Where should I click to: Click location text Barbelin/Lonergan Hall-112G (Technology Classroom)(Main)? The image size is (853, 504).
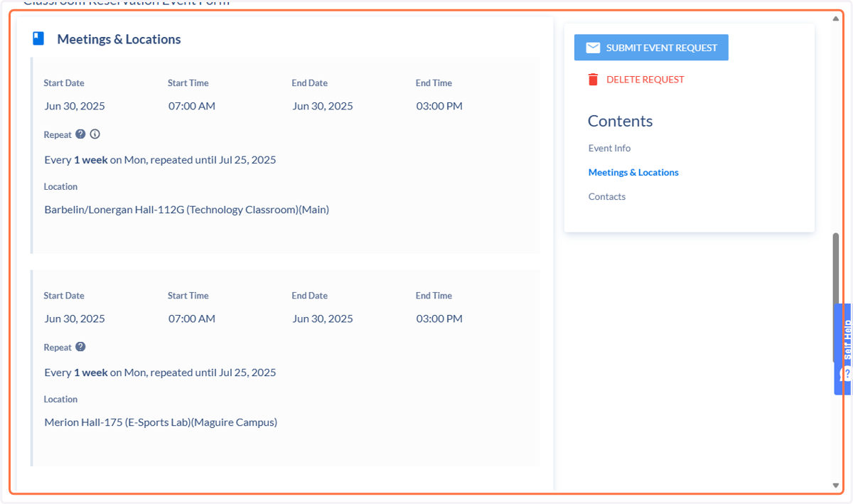(187, 210)
